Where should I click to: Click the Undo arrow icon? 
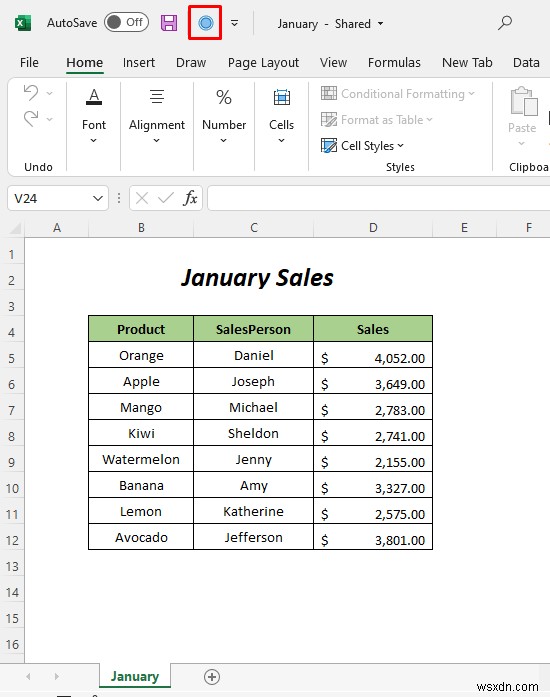[31, 92]
